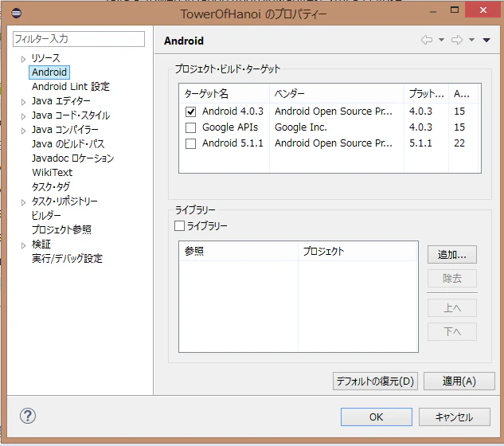Click the 下へ button
This screenshot has height=446, width=504.
pyautogui.click(x=452, y=331)
